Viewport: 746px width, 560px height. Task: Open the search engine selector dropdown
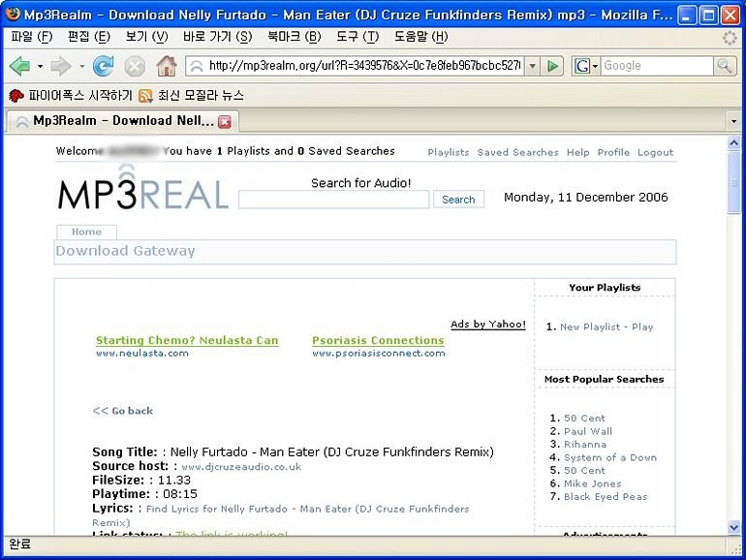(586, 66)
